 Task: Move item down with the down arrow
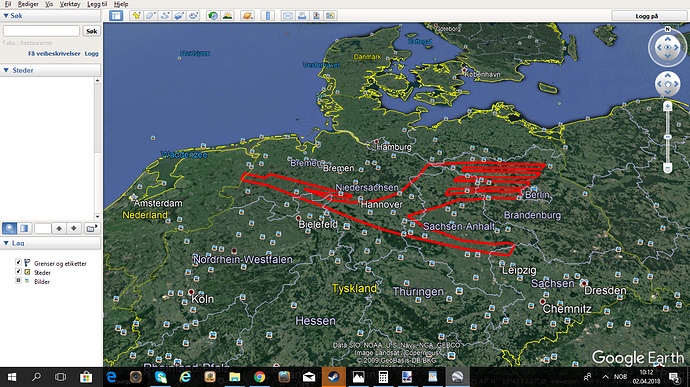[73, 228]
